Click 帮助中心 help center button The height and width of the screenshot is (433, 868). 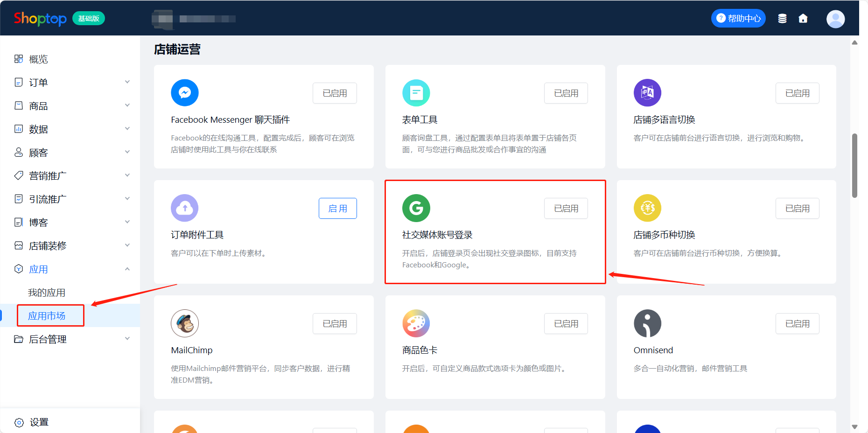(x=738, y=19)
